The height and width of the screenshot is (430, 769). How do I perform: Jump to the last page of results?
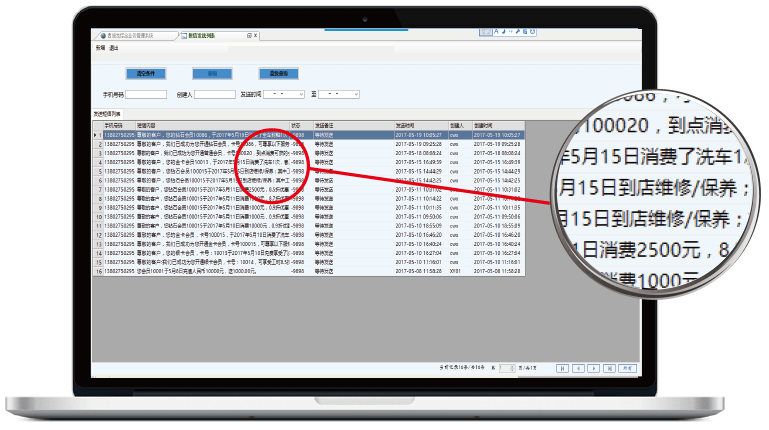610,369
